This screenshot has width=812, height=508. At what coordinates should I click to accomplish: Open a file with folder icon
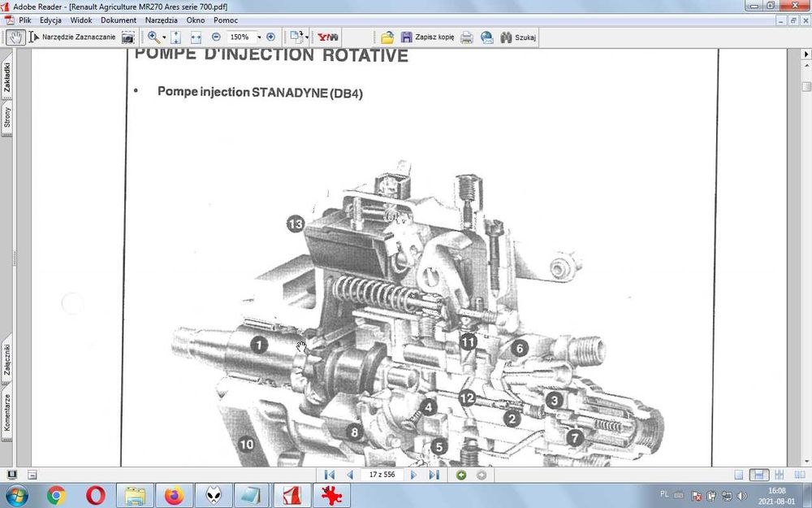click(387, 37)
